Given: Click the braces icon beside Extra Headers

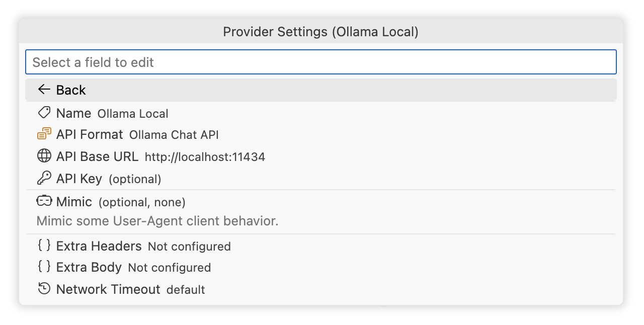Looking at the screenshot, I should 44,246.
